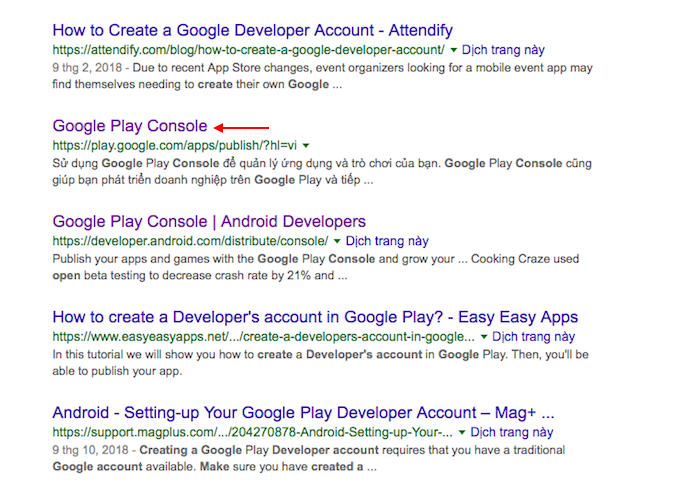Open the Mag+ Android Setting-up result title
Screen dimensions: 700x500
pyautogui.click(x=304, y=412)
